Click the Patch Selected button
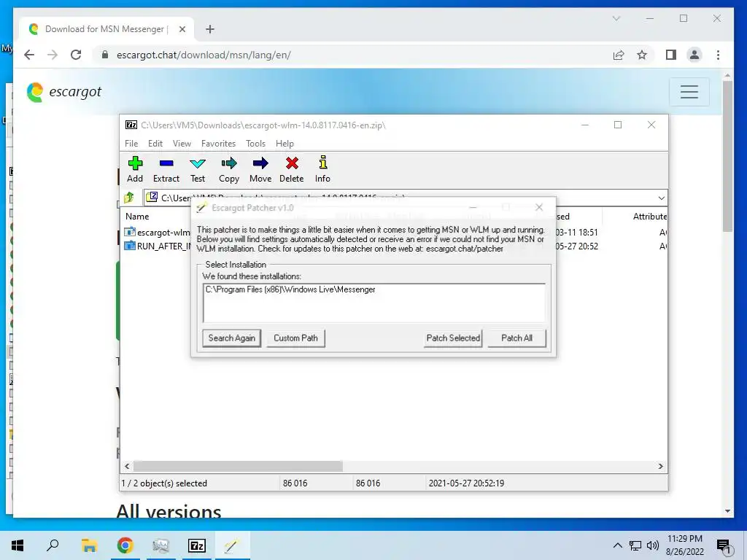 452,338
